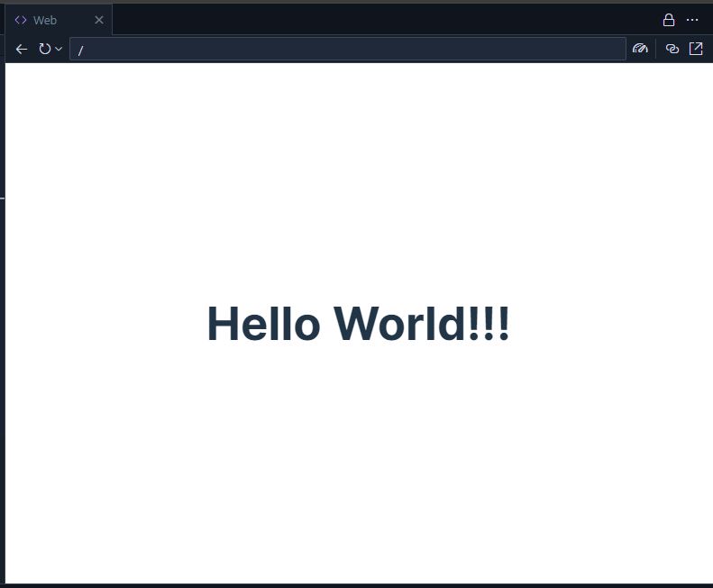
Task: Click the code brackets icon on Web tab
Action: [21, 20]
